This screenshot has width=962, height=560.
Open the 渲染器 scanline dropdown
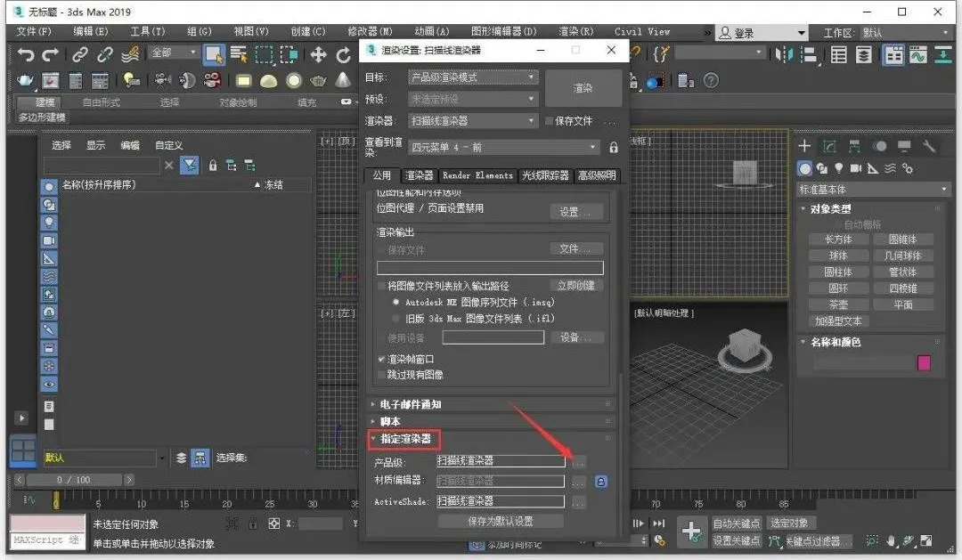tap(473, 121)
